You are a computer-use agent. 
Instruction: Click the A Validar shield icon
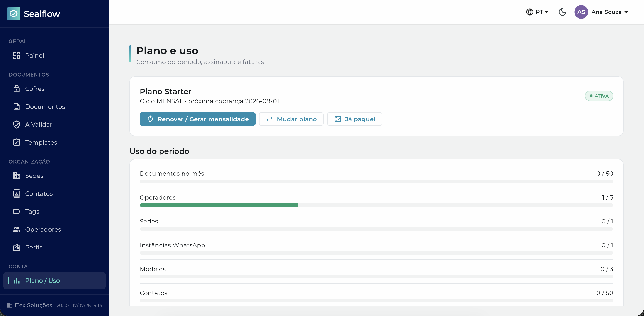(x=16, y=125)
